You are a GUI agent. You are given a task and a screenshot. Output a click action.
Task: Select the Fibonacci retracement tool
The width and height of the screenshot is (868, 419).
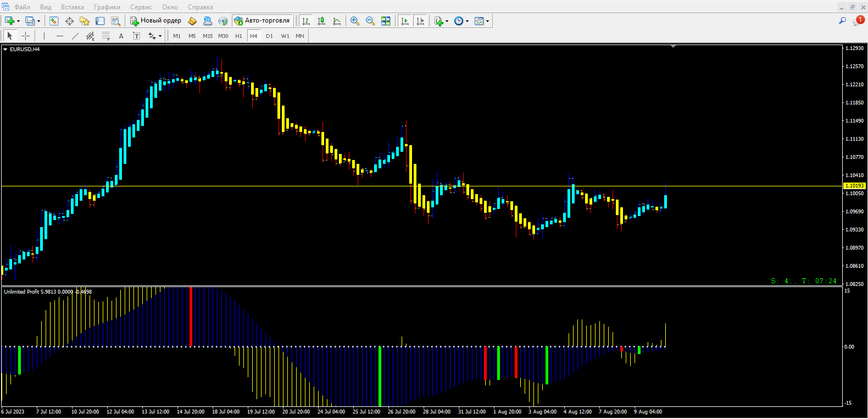(x=106, y=36)
